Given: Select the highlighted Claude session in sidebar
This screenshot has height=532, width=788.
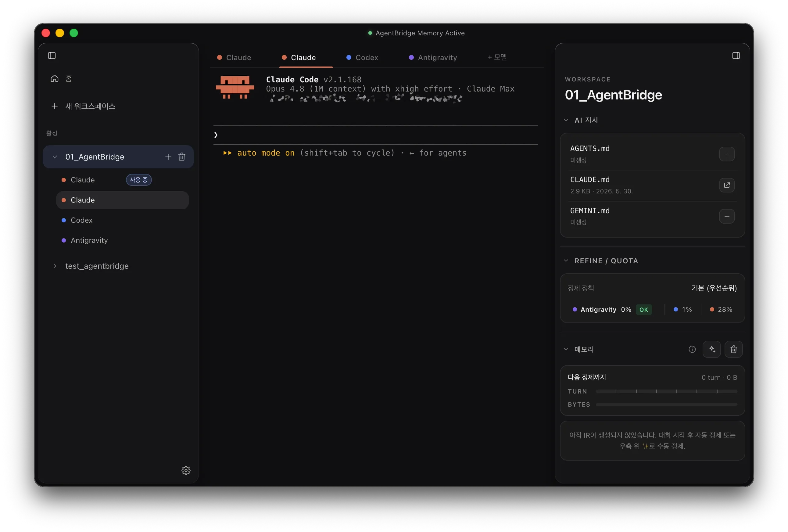Looking at the screenshot, I should [122, 200].
